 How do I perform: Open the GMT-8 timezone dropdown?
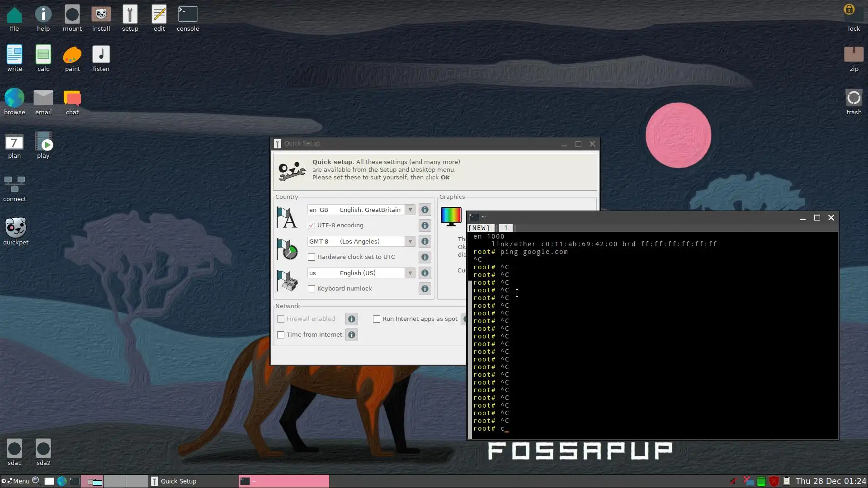coord(410,241)
